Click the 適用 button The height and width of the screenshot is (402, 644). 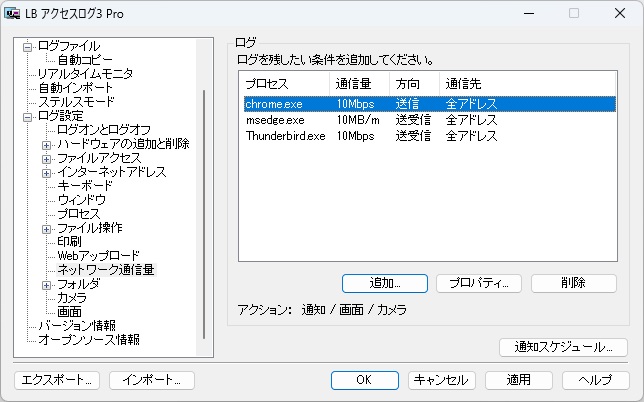pos(519,380)
